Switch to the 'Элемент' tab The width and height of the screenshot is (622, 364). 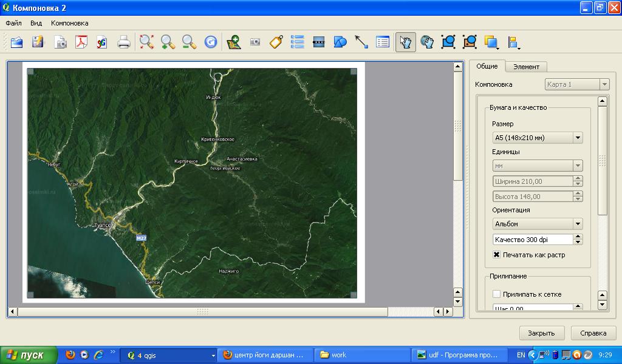pos(526,67)
